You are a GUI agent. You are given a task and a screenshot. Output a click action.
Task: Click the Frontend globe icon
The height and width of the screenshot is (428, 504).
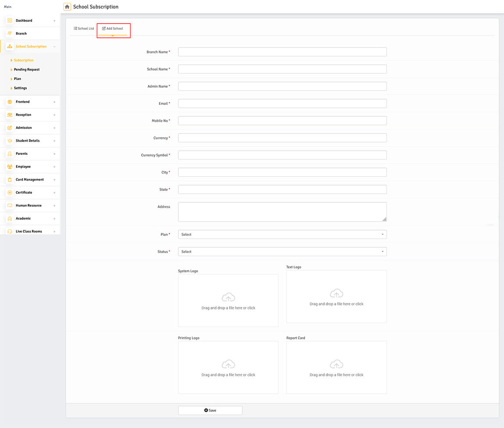(x=10, y=101)
